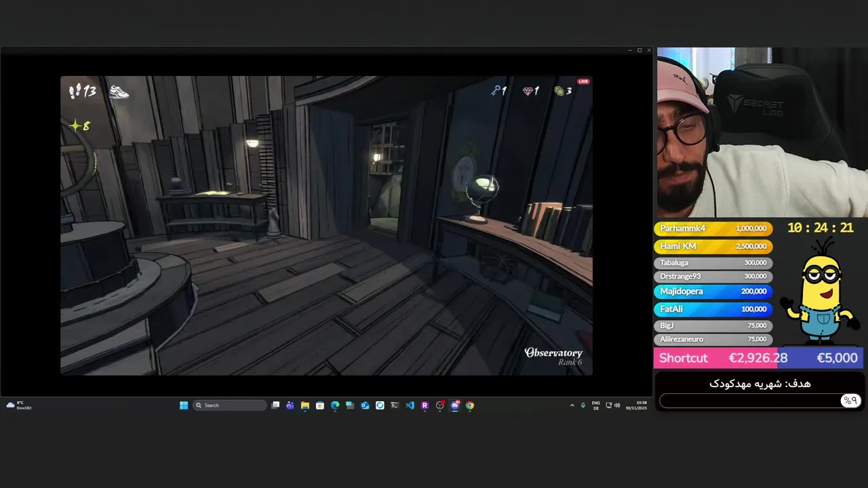The height and width of the screenshot is (488, 868).
Task: Click the pink gem icon in the game HUD
Action: [x=528, y=91]
